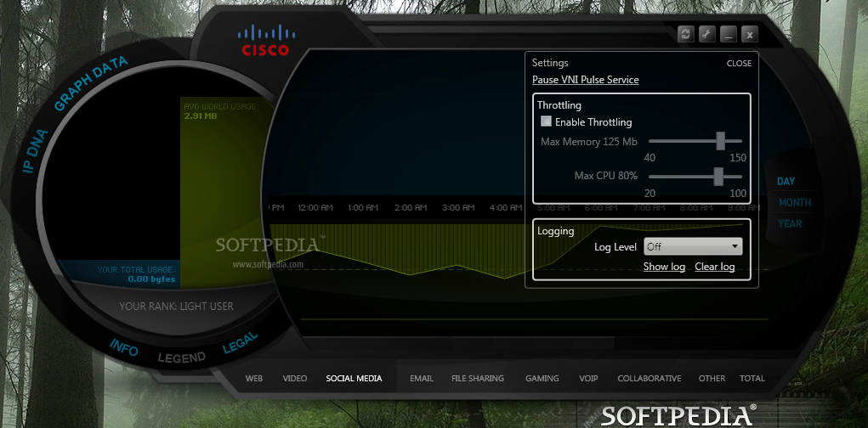Click the 2.91 MB average usage value
Screen dimensions: 868x428
(201, 116)
